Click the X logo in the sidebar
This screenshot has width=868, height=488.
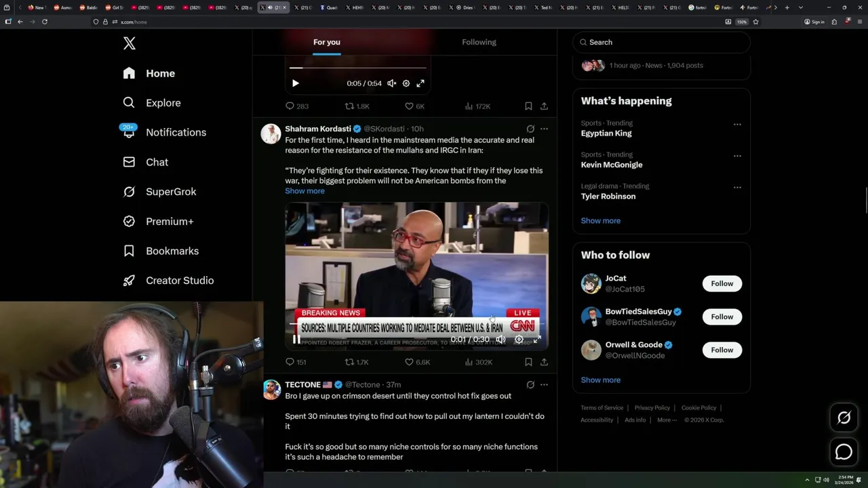tap(130, 43)
